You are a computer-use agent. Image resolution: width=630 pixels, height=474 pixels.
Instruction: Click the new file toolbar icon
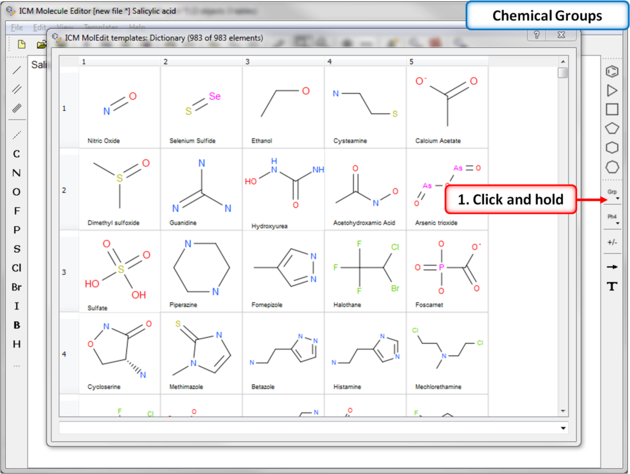coord(19,45)
